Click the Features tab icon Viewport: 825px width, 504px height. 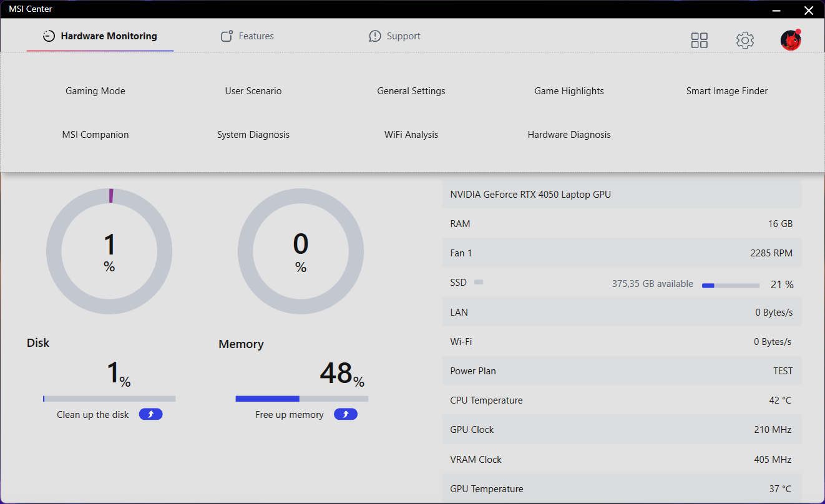(x=227, y=36)
